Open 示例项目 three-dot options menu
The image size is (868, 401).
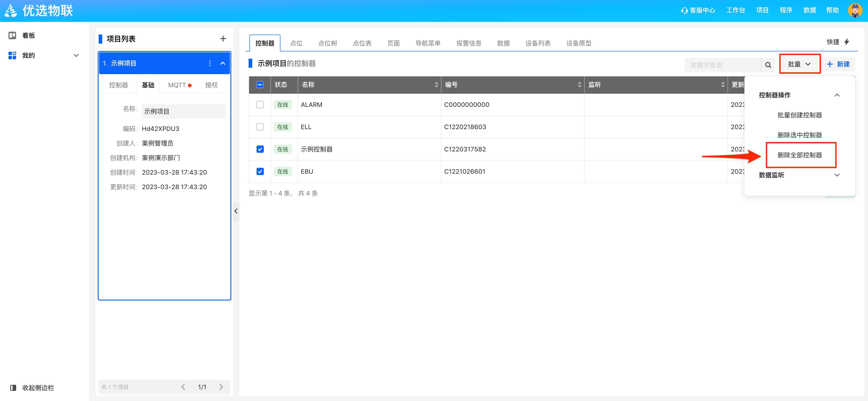210,63
